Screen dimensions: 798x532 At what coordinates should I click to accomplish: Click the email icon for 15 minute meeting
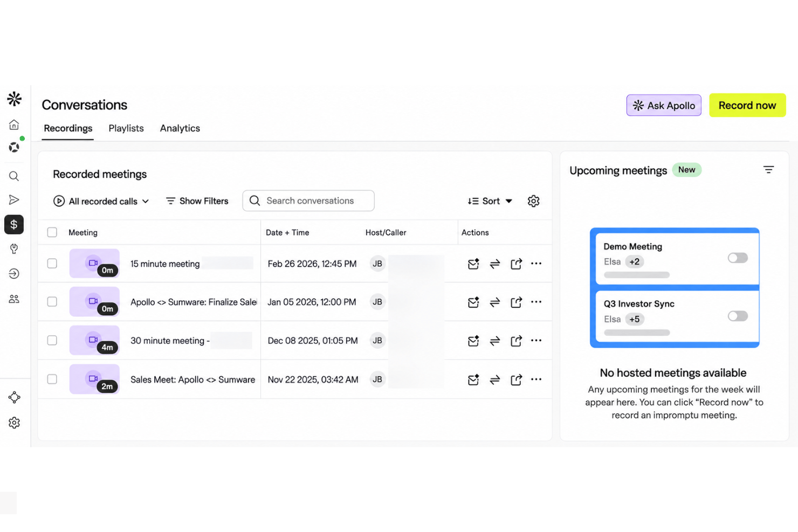tap(473, 264)
